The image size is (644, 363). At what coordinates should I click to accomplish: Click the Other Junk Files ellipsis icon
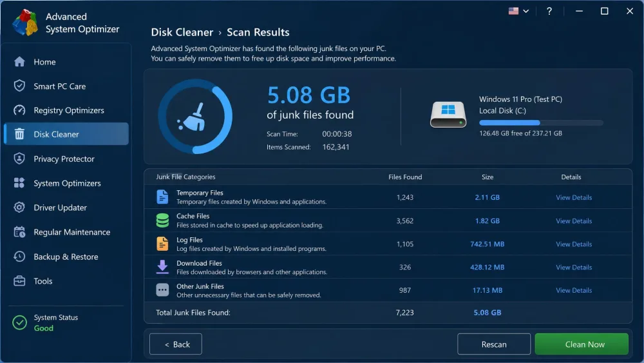click(x=162, y=290)
